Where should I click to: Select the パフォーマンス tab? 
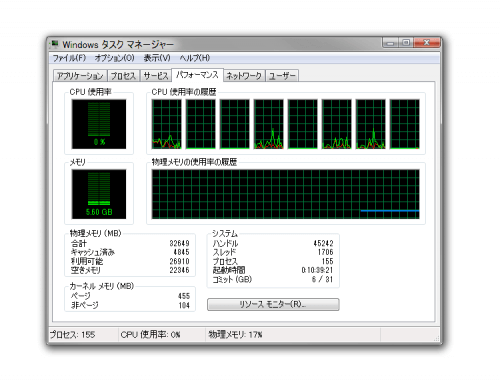197,75
